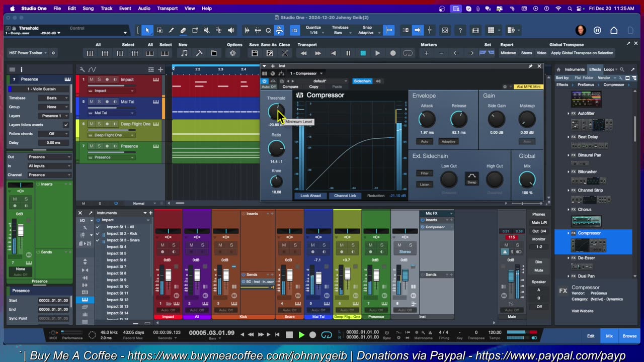Click the Mix knob in Global section

(527, 179)
